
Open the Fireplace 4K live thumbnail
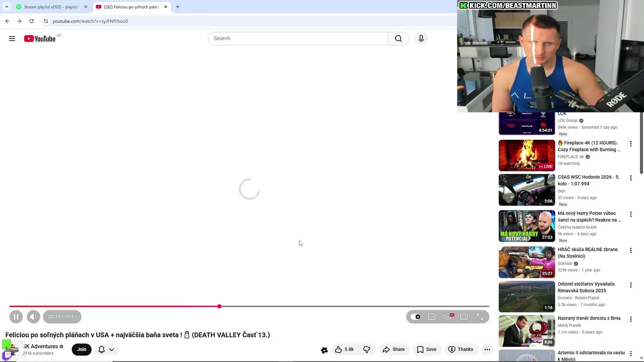point(527,155)
